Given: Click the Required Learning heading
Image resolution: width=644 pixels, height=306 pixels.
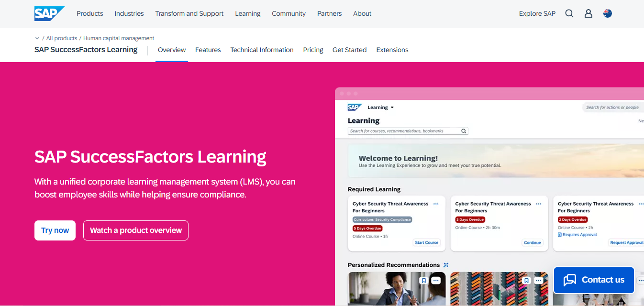Looking at the screenshot, I should tap(374, 189).
